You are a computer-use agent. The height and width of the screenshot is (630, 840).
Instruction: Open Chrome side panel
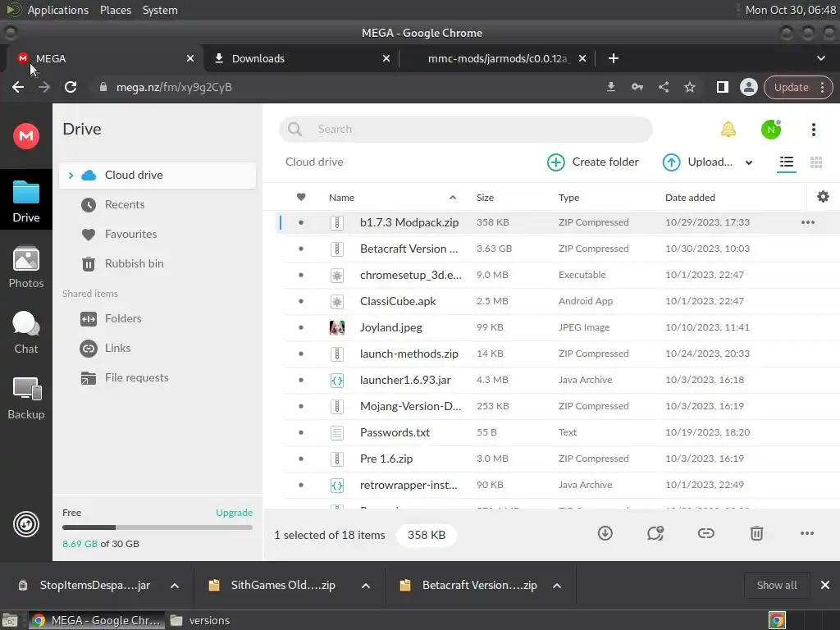pyautogui.click(x=722, y=87)
